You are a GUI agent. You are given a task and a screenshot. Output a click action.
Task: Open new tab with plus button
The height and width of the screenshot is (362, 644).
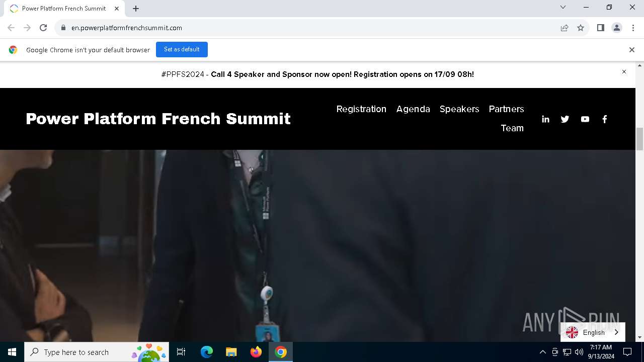[136, 9]
